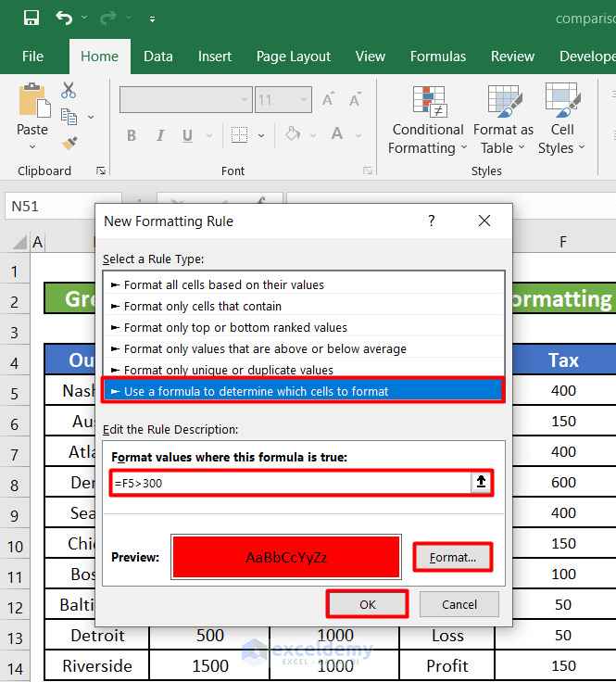Image resolution: width=616 pixels, height=682 pixels.
Task: Click the Profit cell in row 14
Action: tap(447, 666)
